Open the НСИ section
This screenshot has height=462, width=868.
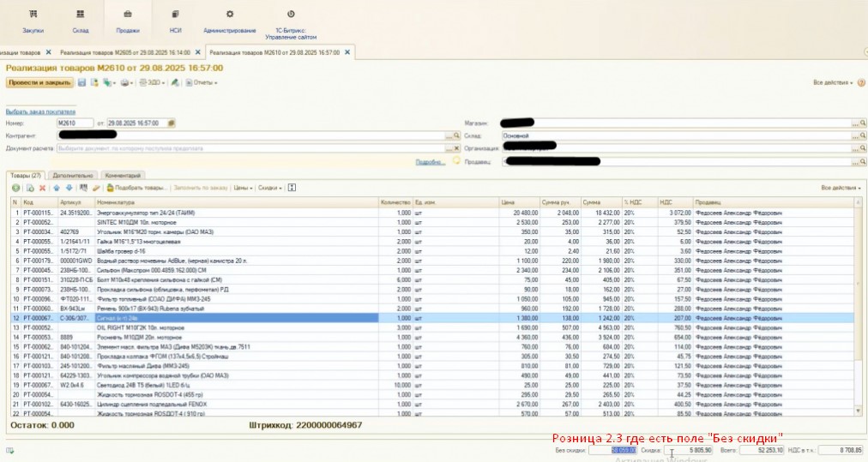(x=176, y=21)
